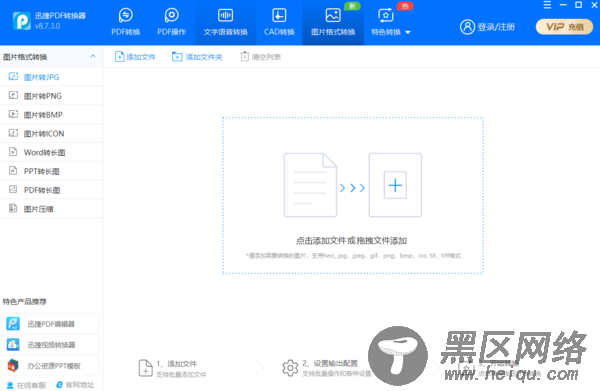Screen dimensions: 600x391
Task: Open 迅捷PDF编辑器 product recommendation
Action: 51,324
